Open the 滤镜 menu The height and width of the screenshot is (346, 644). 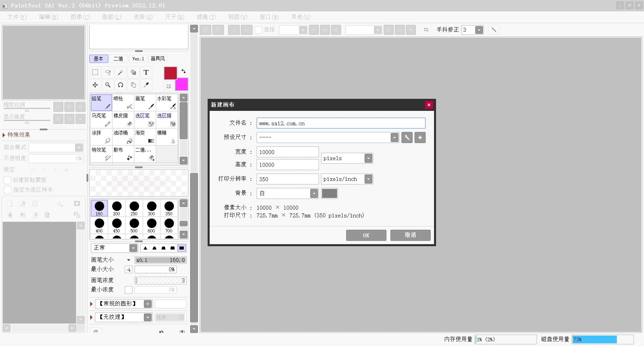pos(206,17)
